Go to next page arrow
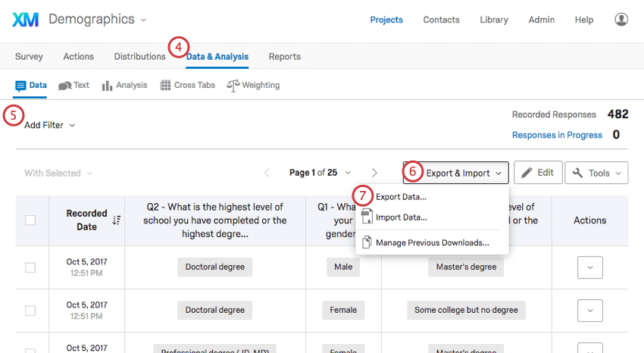644x353 pixels. 374,173
